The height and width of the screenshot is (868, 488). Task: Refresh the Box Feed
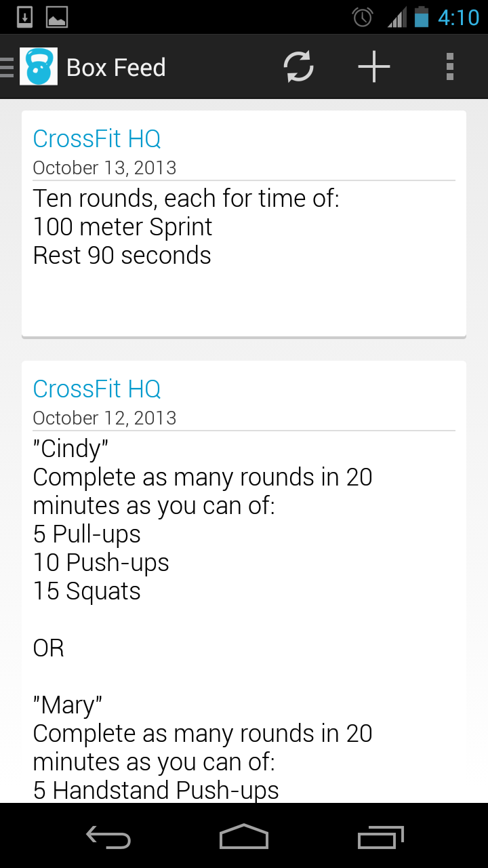click(298, 66)
